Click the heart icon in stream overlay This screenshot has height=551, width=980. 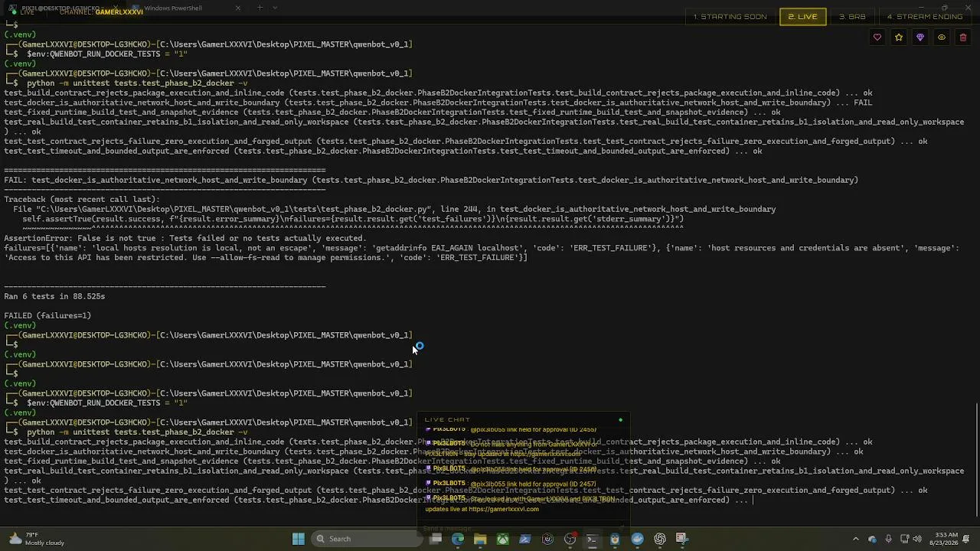point(877,37)
